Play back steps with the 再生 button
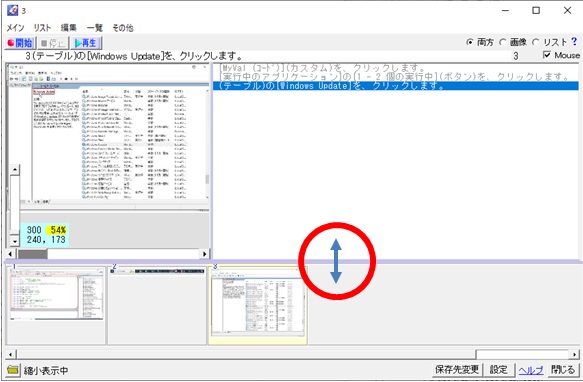This screenshot has height=382, width=583. 86,43
